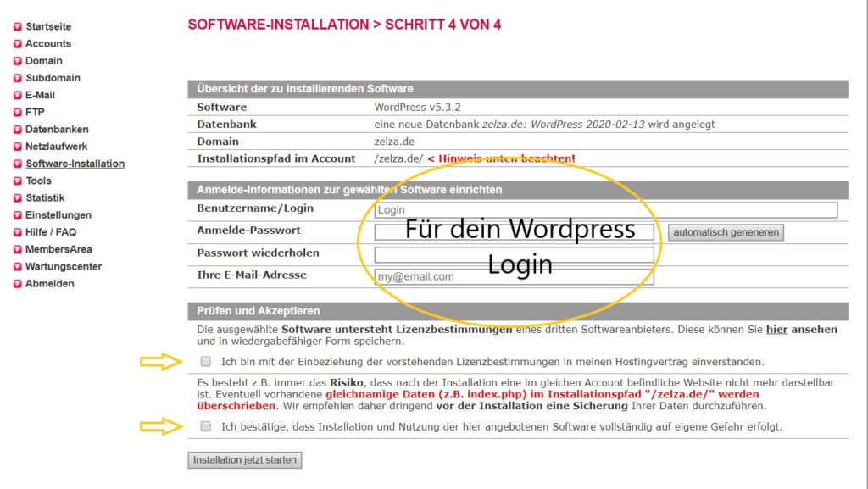The image size is (868, 489).
Task: Click the 'Passwort wiederholen' field
Action: tap(515, 254)
